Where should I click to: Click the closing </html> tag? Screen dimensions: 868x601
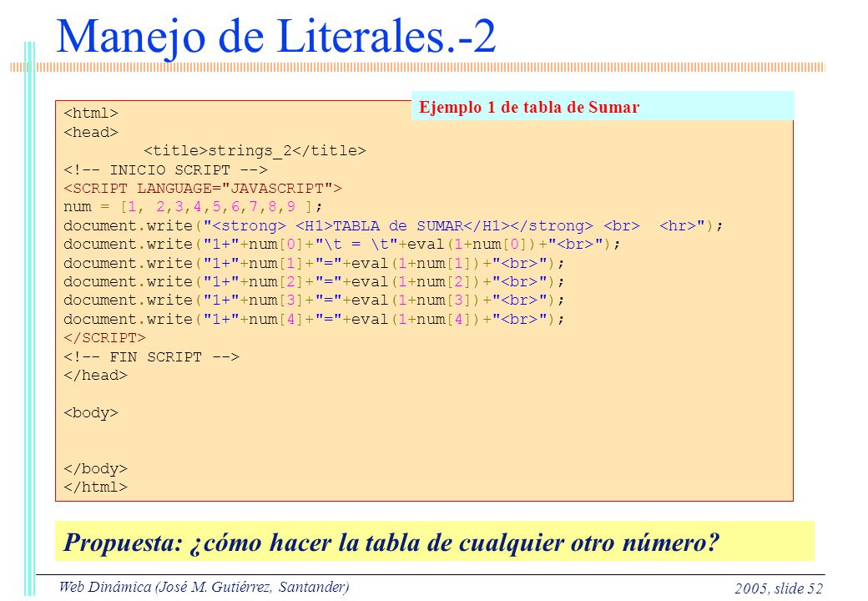(95, 487)
